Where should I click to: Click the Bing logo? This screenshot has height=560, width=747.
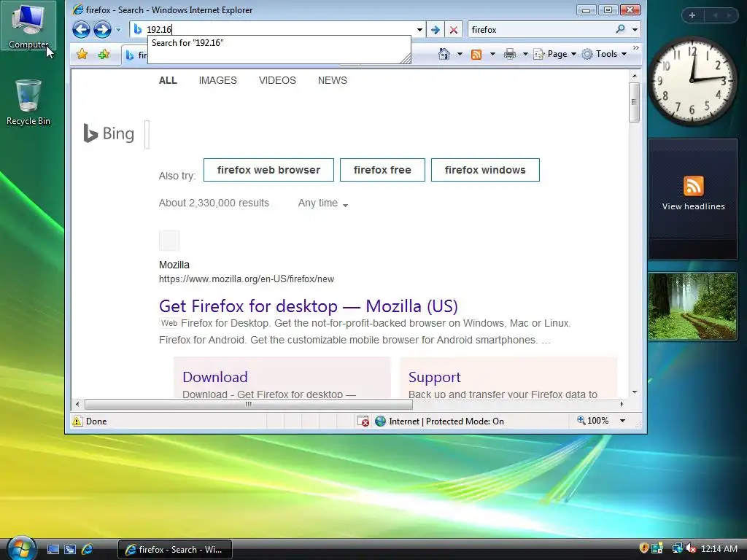coord(109,133)
